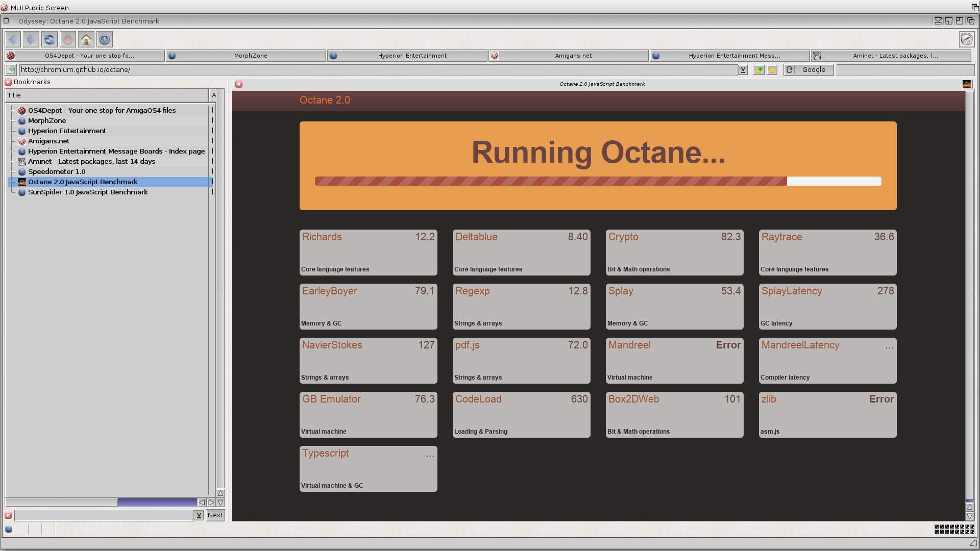Select the Speedometer 1.0 bookmark
This screenshot has height=551, width=980.
pos(109,171)
